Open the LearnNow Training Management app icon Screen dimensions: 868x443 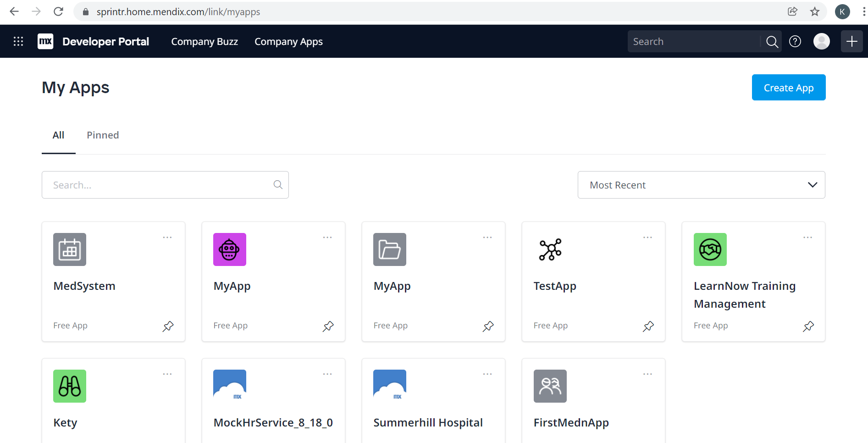[710, 249]
